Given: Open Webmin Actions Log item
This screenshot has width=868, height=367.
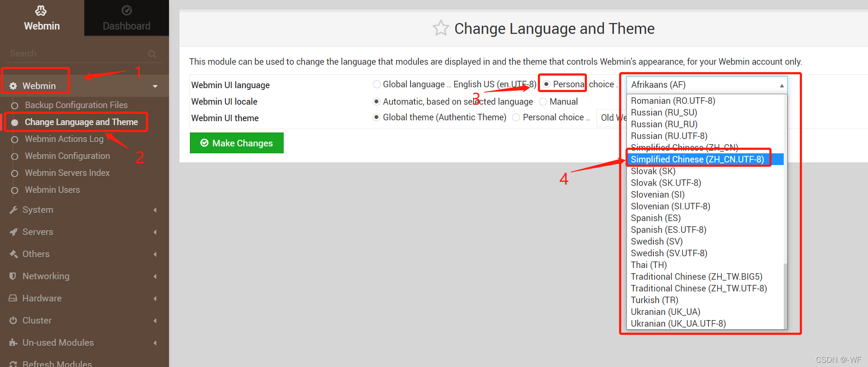Looking at the screenshot, I should [64, 139].
